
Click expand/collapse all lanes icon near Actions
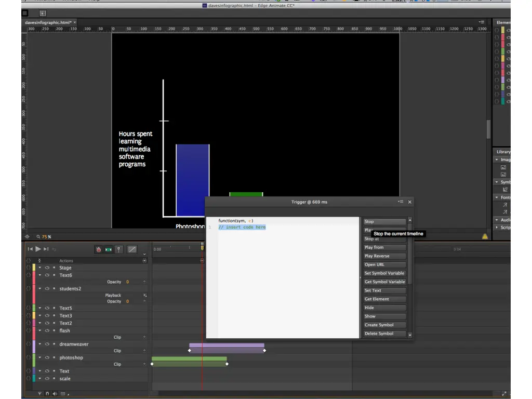point(39,261)
